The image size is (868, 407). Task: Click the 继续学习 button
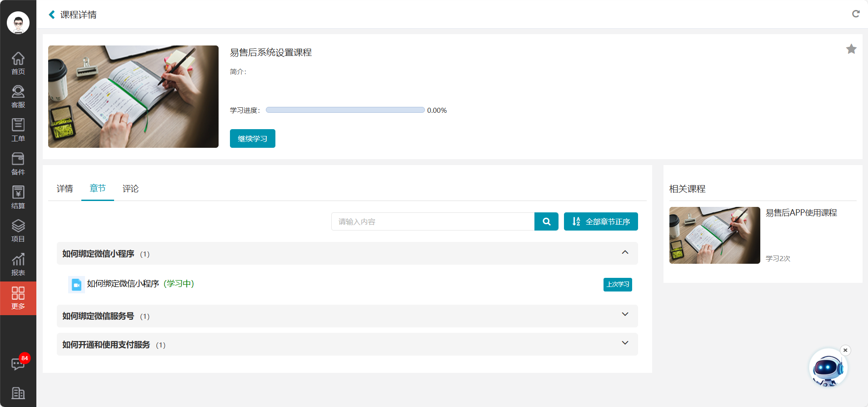[x=253, y=139]
